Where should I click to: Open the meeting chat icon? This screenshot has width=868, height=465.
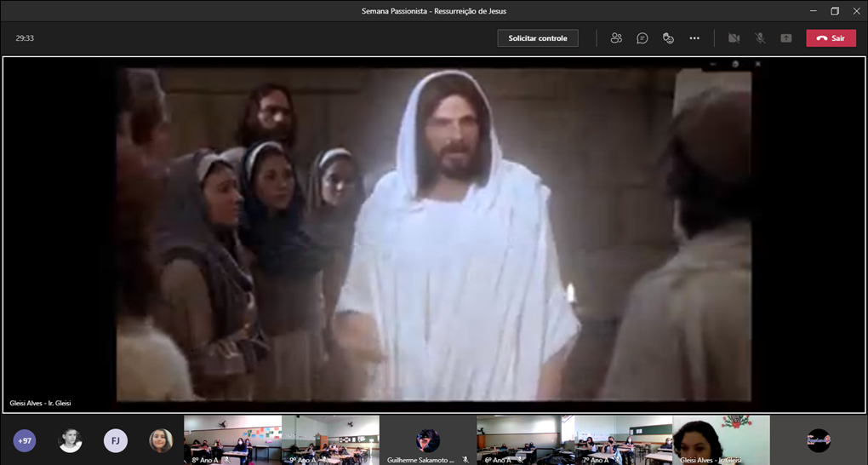pyautogui.click(x=642, y=38)
